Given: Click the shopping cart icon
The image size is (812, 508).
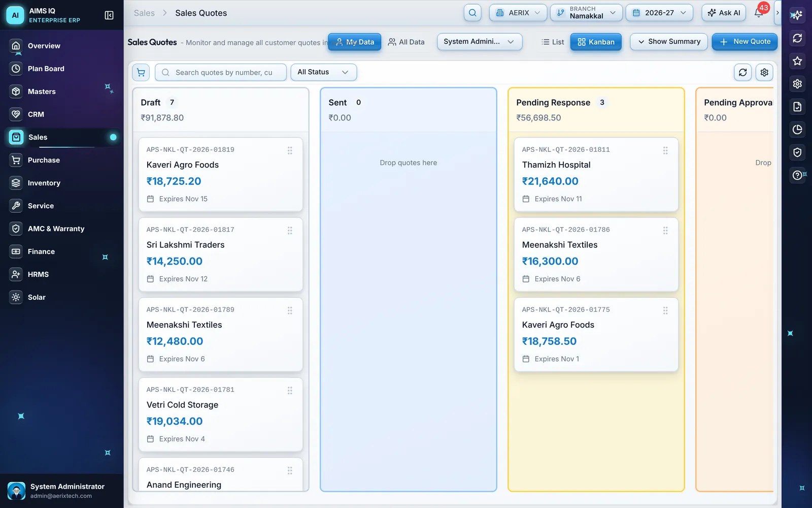Looking at the screenshot, I should click(x=141, y=72).
